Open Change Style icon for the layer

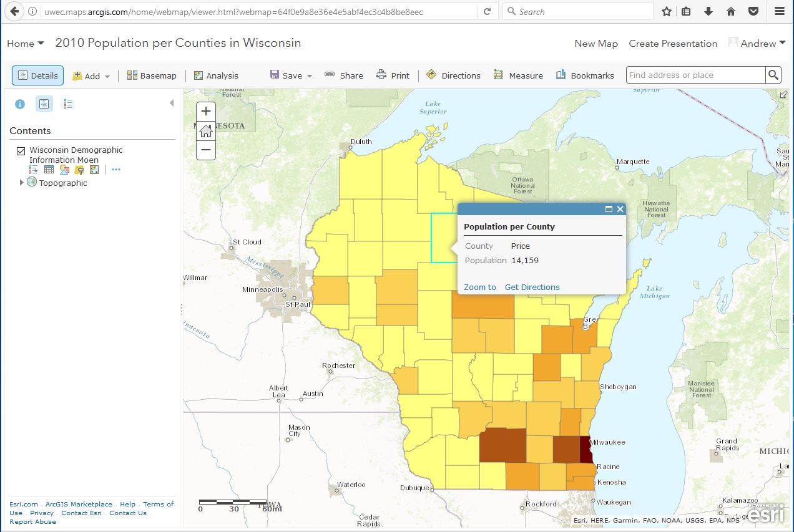pos(64,170)
